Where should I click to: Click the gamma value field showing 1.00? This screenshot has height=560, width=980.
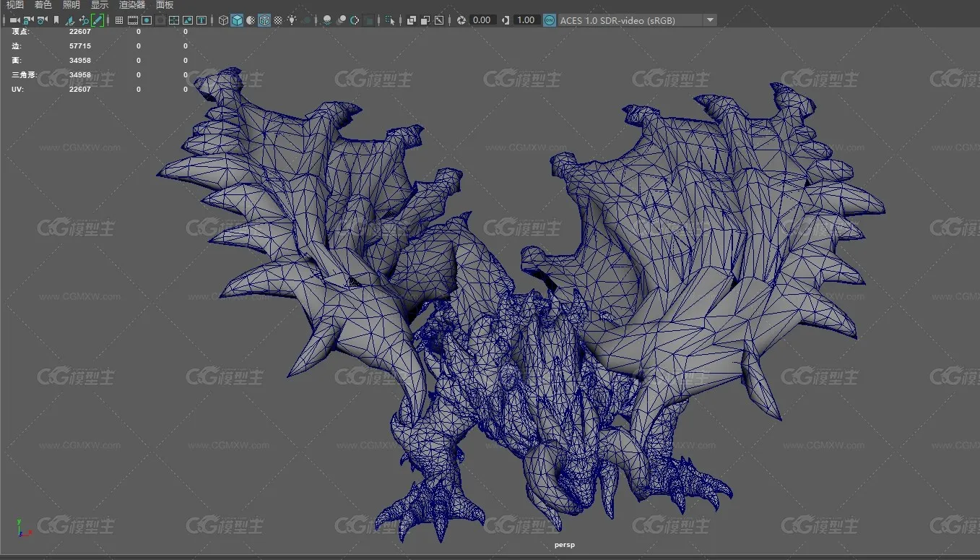tap(526, 20)
